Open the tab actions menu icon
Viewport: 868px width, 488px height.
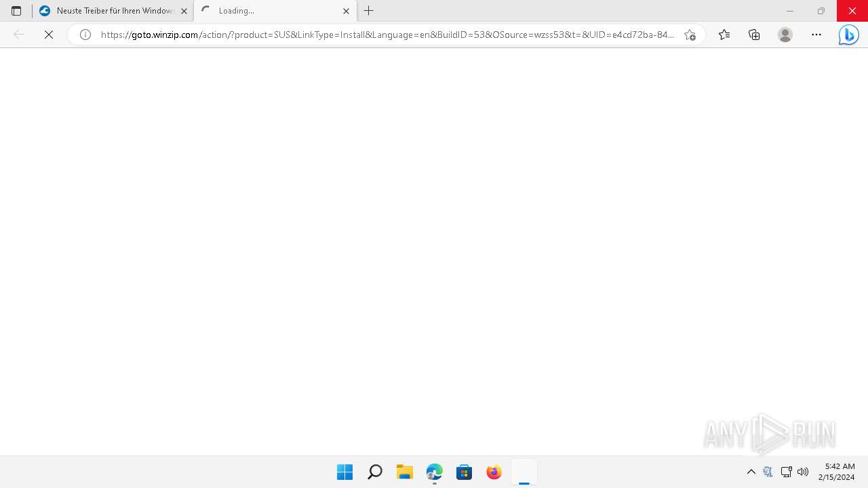pos(16,11)
